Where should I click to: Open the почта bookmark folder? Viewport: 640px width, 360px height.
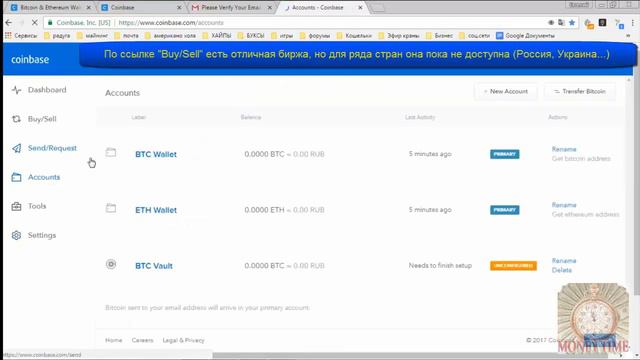click(x=127, y=36)
